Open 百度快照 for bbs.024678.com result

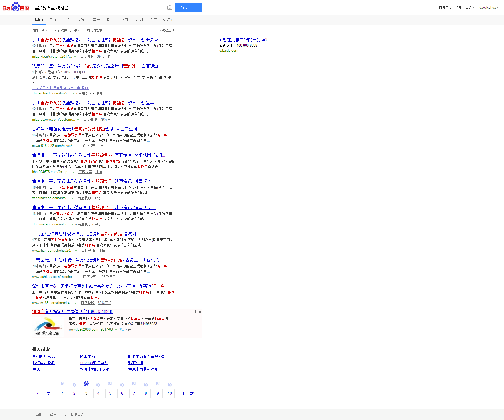(85, 172)
